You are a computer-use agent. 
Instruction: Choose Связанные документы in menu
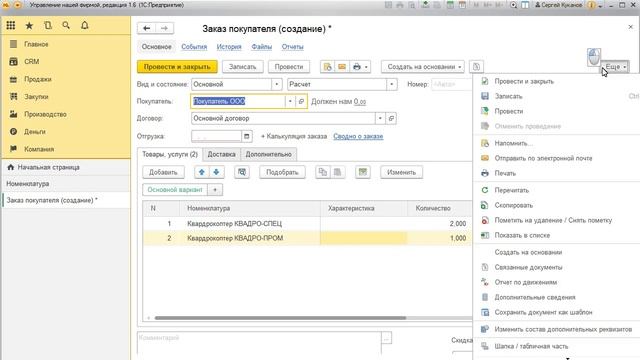tap(528, 267)
